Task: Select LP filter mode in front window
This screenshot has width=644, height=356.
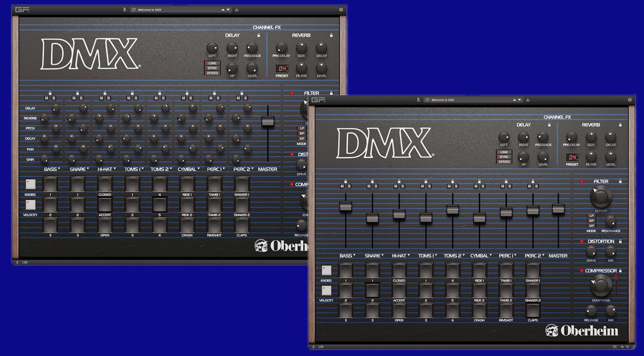Action: pos(591,216)
